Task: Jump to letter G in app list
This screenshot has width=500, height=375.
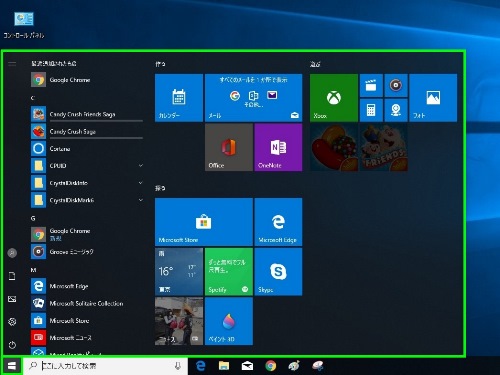Action: click(33, 218)
